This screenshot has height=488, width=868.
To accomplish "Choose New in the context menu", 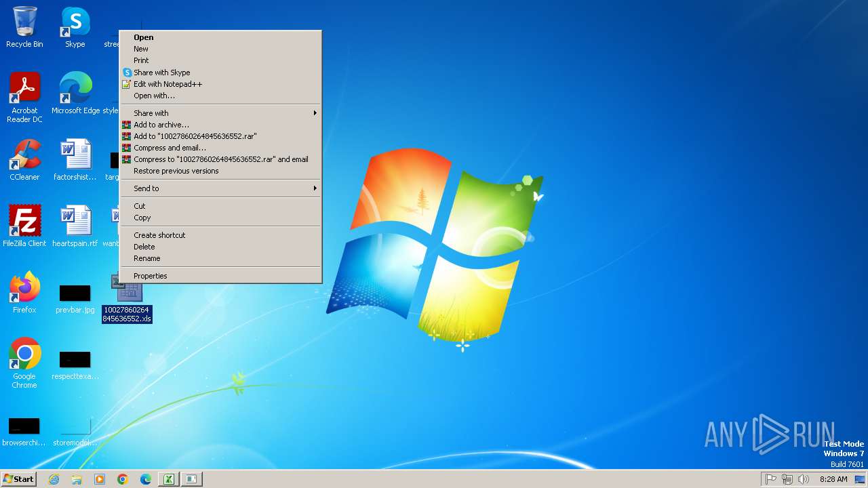I will (220, 49).
